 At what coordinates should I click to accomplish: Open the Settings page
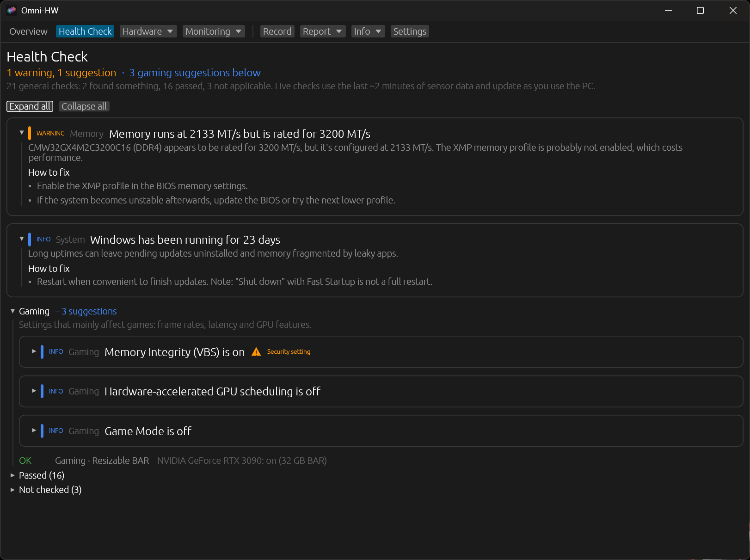point(410,31)
